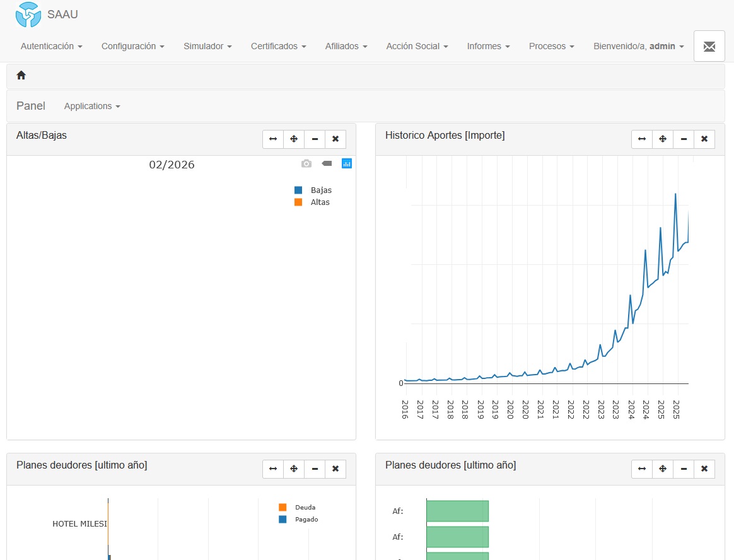The width and height of the screenshot is (734, 560).
Task: Open the envelope messages button
Action: [x=709, y=47]
